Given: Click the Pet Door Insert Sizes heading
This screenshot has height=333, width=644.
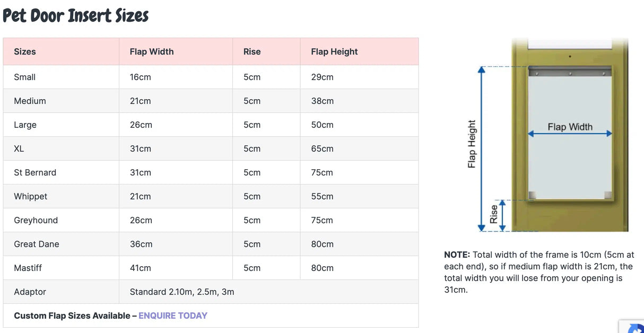Looking at the screenshot, I should pos(76,16).
